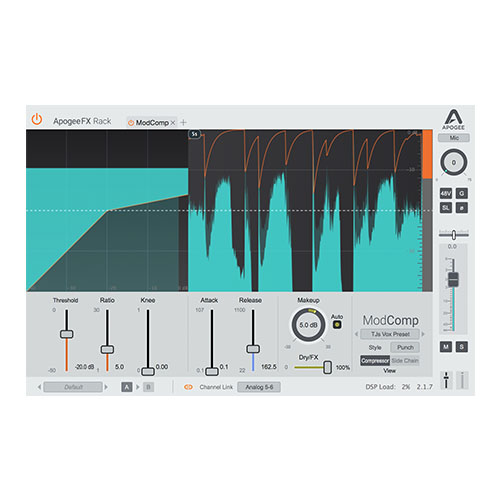
Task: Select the ModComp tab
Action: 152,123
